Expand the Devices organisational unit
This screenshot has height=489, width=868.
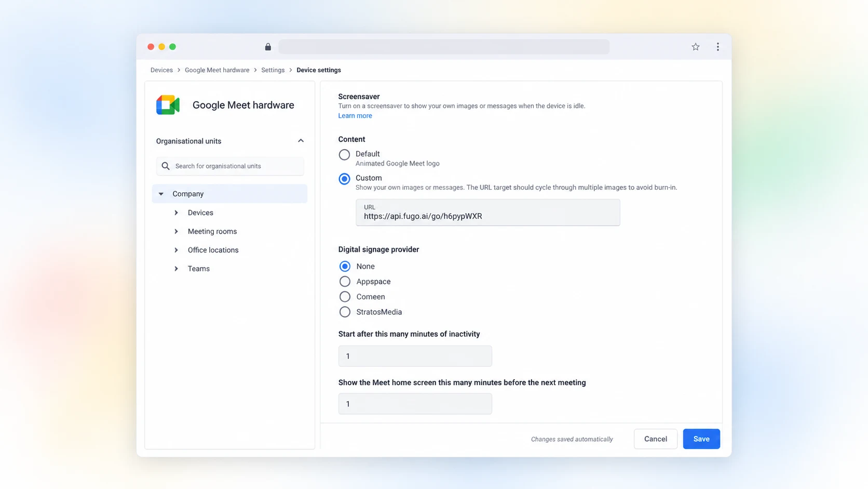pyautogui.click(x=177, y=213)
